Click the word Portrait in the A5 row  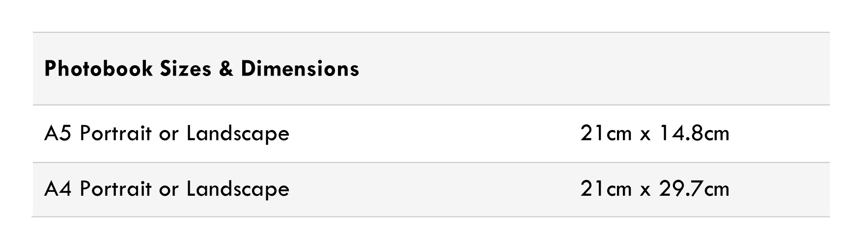pos(115,133)
